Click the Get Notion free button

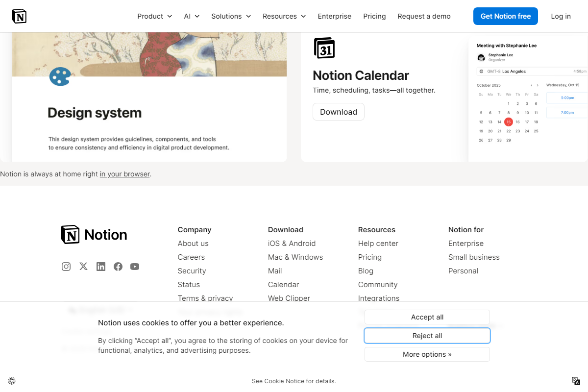505,16
